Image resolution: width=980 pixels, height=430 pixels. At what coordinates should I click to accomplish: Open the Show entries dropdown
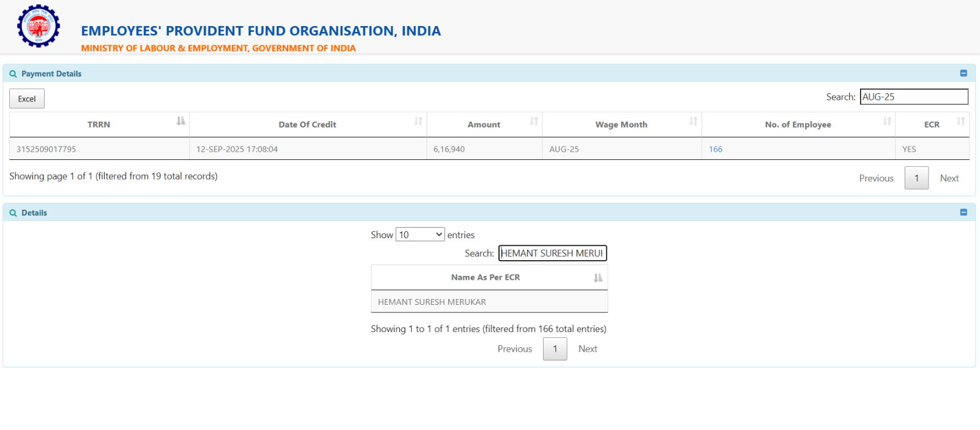click(x=420, y=235)
